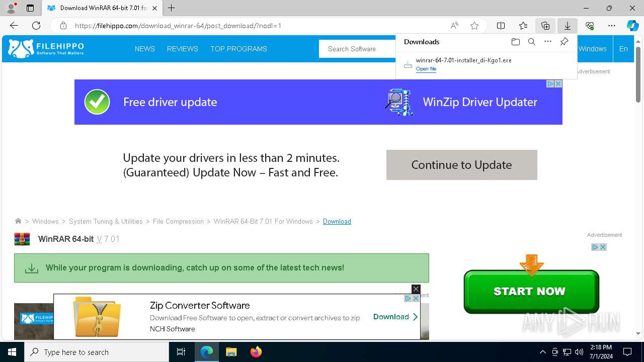Open Windows Start menu

coord(12,352)
